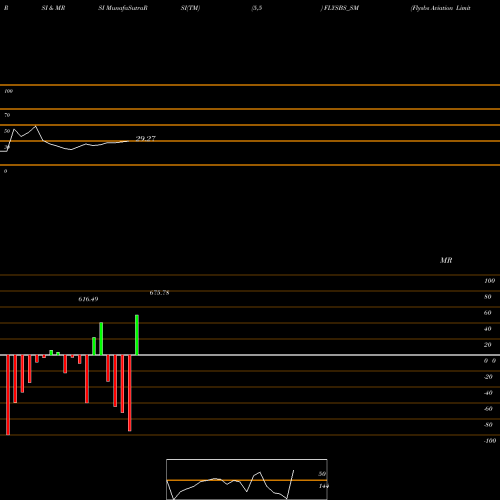This screenshot has height=500, width=500.
Task: Click the 675.78 price label
Action: tap(159, 293)
